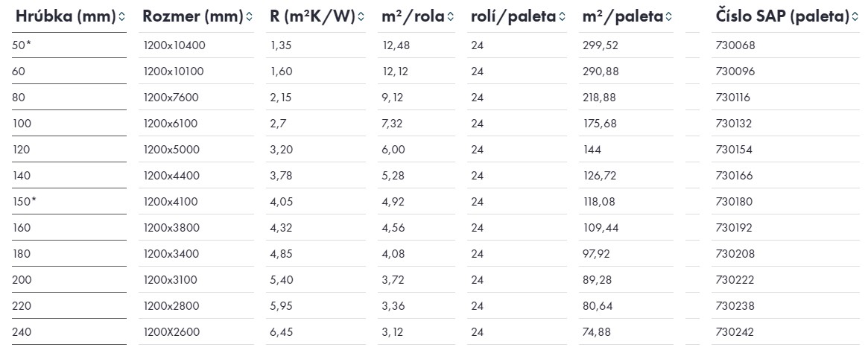The image size is (868, 353).
Task: Click Číslo SAP (paleta) sort arrows
Action: (x=856, y=17)
